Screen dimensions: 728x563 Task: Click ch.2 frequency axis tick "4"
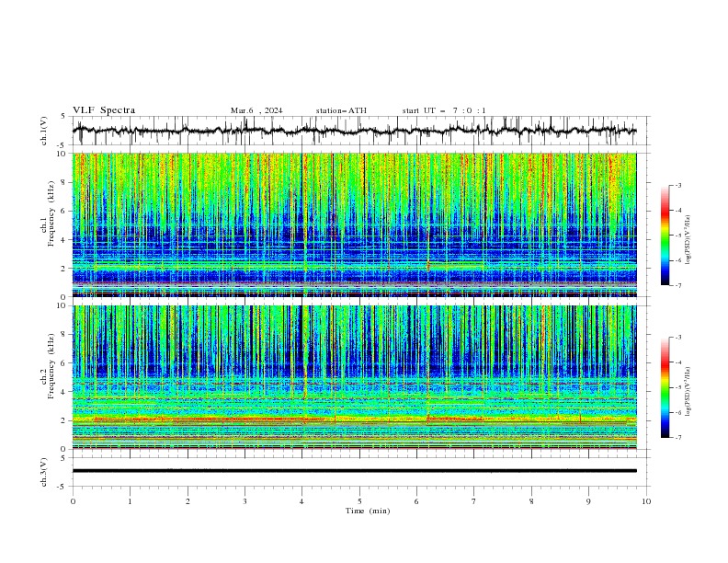point(64,392)
